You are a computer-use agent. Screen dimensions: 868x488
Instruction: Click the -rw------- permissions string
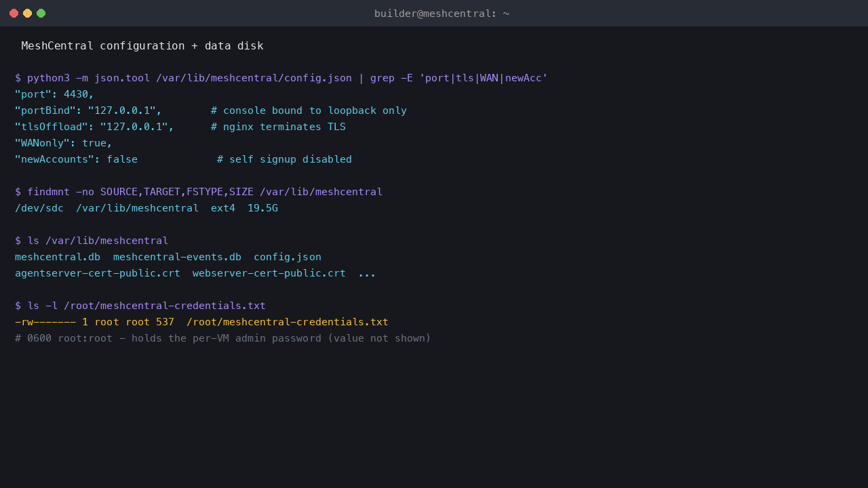(x=45, y=322)
